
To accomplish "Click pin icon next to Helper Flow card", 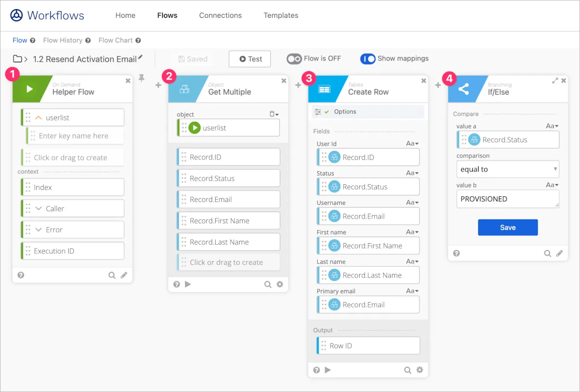I will click(142, 78).
